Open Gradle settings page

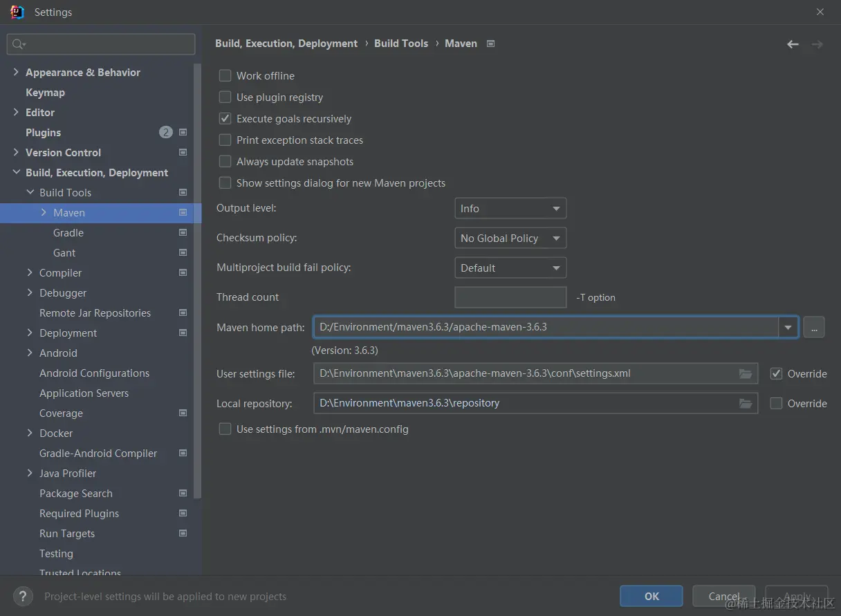point(68,232)
